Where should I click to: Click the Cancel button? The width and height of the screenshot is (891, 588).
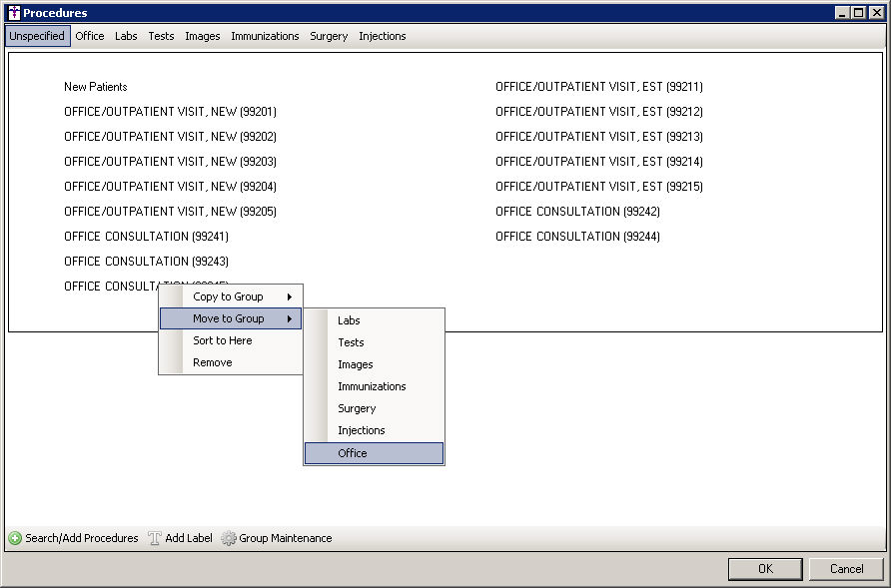tap(846, 569)
